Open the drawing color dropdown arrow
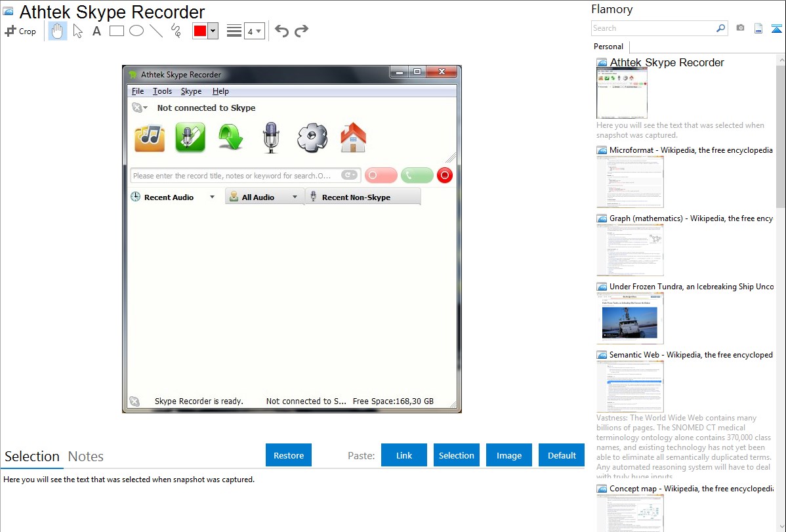Image resolution: width=786 pixels, height=532 pixels. [x=213, y=31]
